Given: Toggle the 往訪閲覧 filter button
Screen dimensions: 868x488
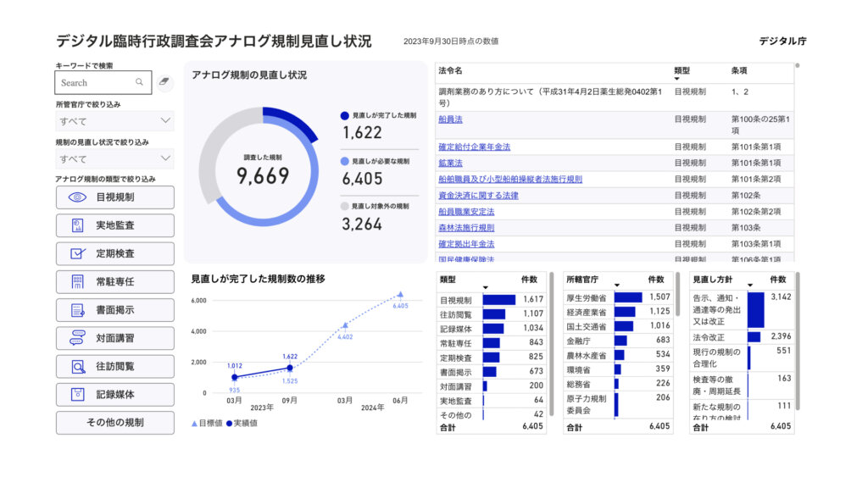Looking at the screenshot, I should [x=115, y=366].
